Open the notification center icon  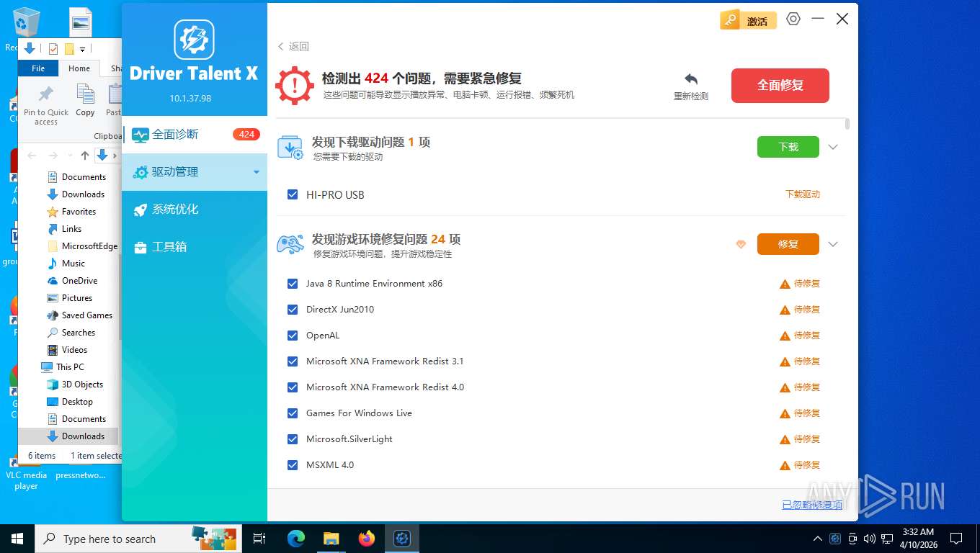956,539
